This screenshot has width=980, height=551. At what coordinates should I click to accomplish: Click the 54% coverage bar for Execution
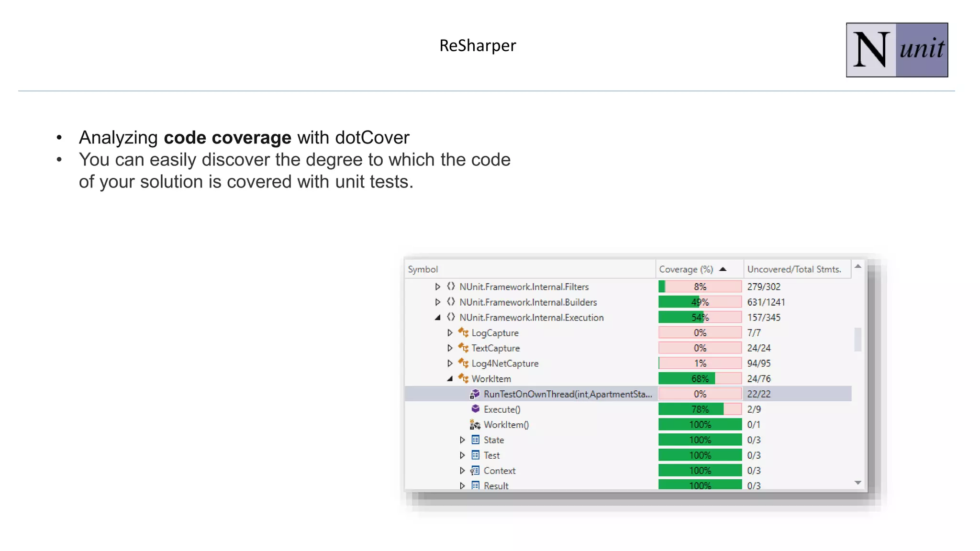click(x=700, y=317)
